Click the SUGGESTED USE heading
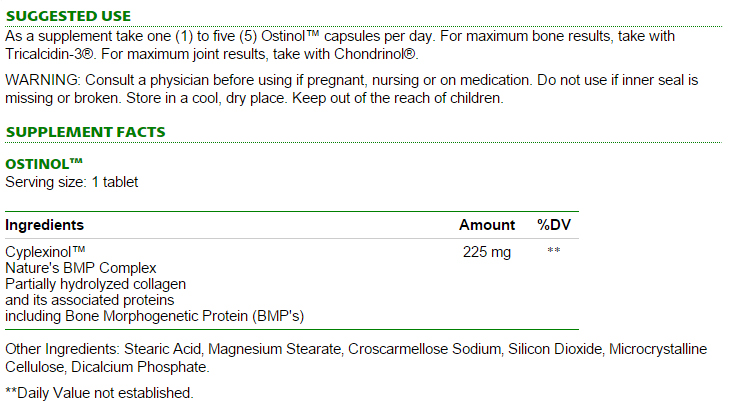The image size is (729, 403). pos(68,16)
